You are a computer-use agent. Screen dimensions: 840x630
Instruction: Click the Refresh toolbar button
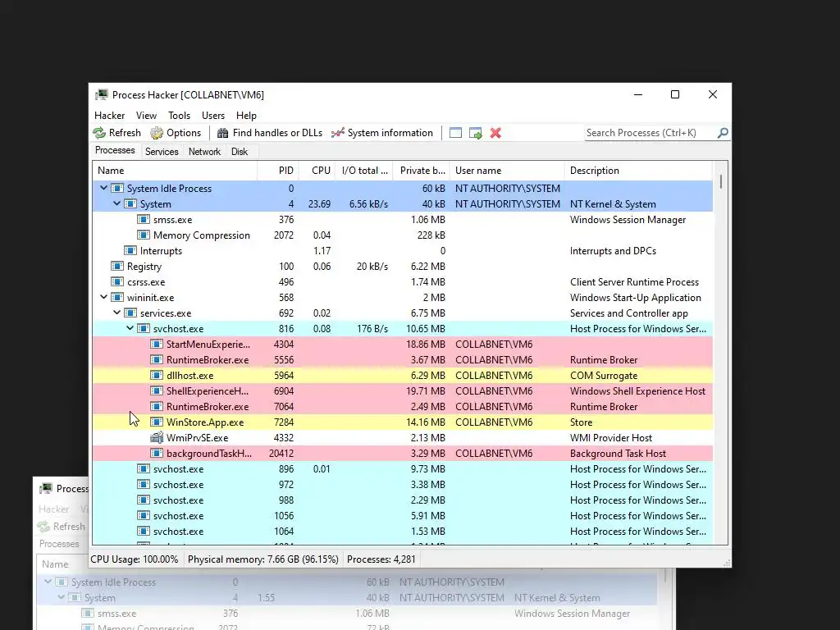(x=116, y=133)
